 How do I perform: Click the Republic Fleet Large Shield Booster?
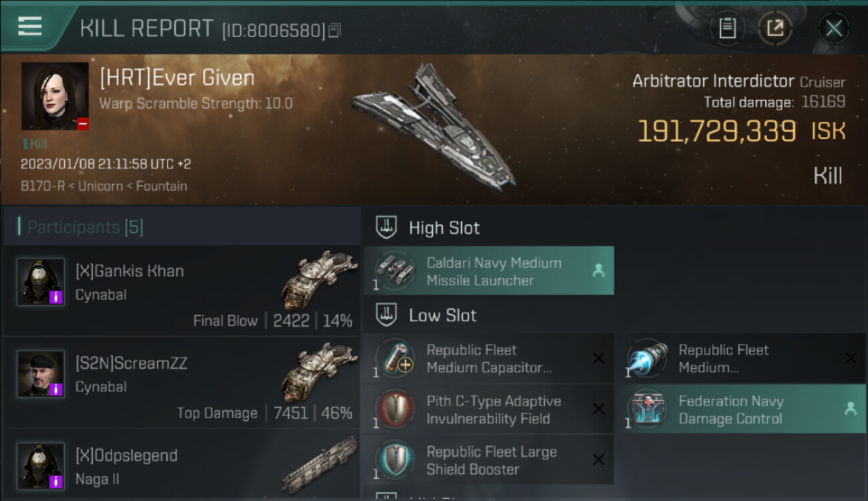(x=489, y=460)
